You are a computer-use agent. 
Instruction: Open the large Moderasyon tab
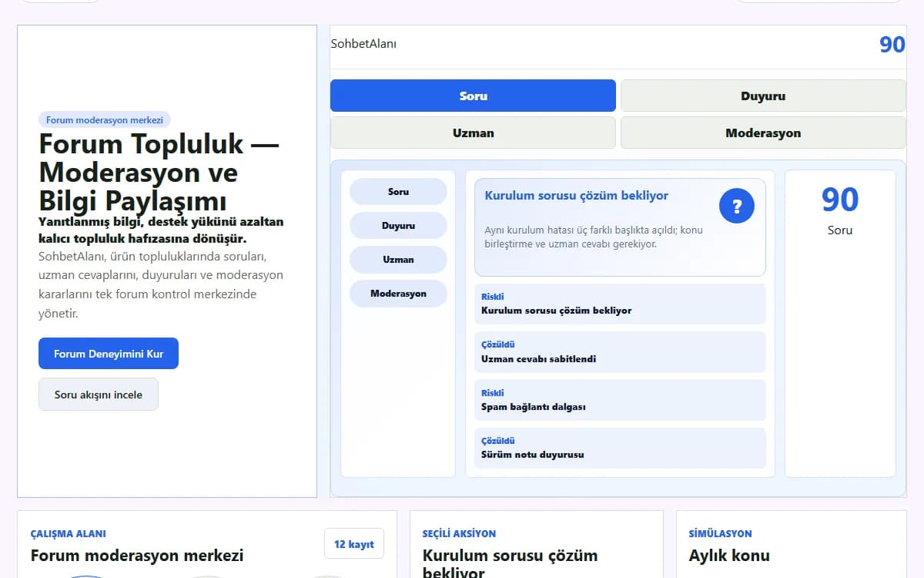click(x=763, y=133)
